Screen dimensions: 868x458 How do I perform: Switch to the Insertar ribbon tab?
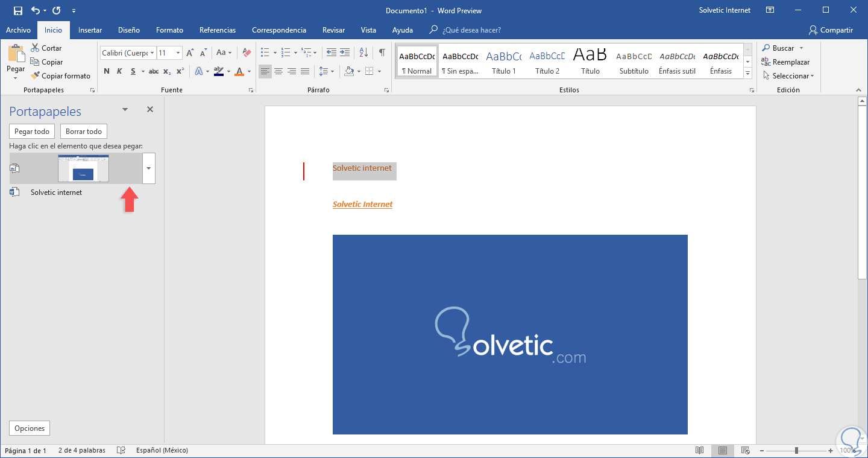(90, 30)
